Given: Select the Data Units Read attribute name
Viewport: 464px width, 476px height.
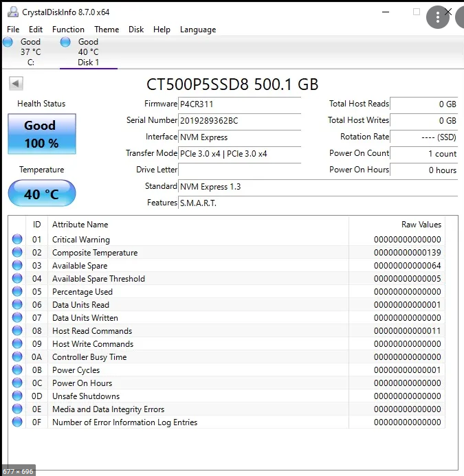Looking at the screenshot, I should [80, 305].
